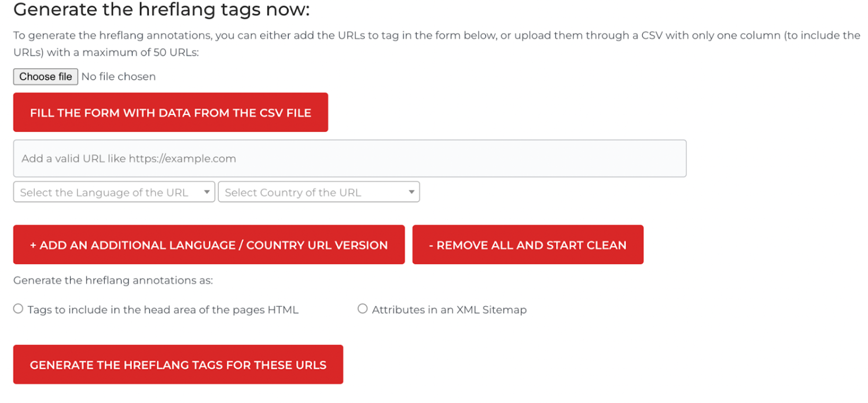Focus the 'Add a valid URL' input field
This screenshot has height=403, width=868.
(x=350, y=158)
